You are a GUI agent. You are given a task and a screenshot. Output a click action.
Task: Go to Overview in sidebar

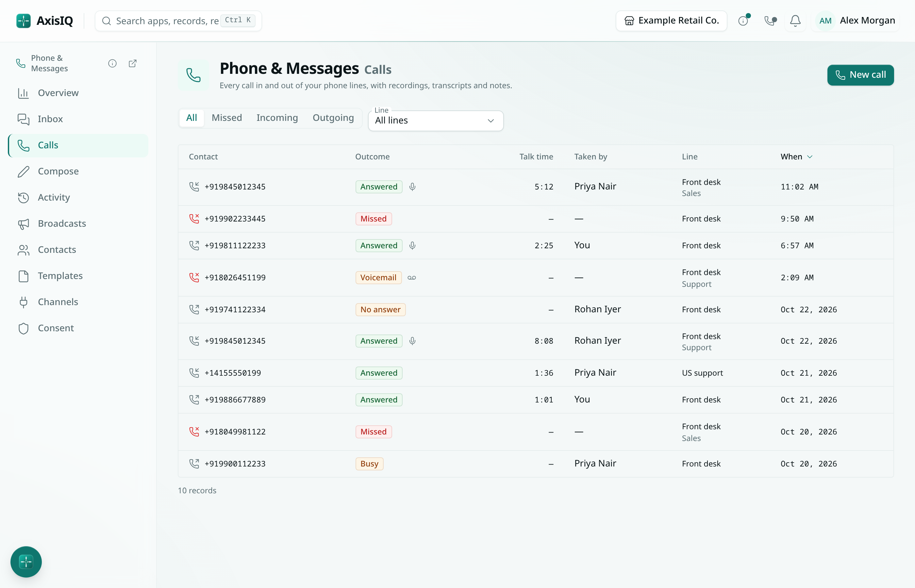(78, 93)
